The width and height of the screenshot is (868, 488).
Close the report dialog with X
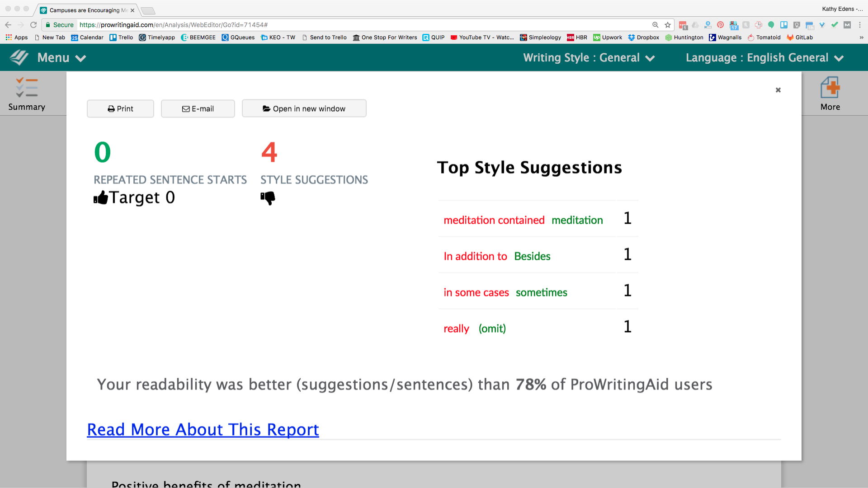(x=778, y=90)
